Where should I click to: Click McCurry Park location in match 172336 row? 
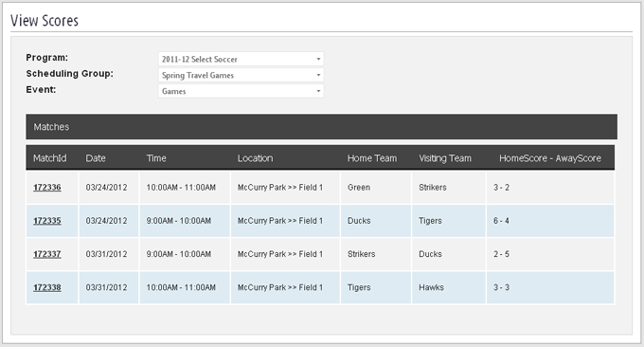pyautogui.click(x=280, y=188)
